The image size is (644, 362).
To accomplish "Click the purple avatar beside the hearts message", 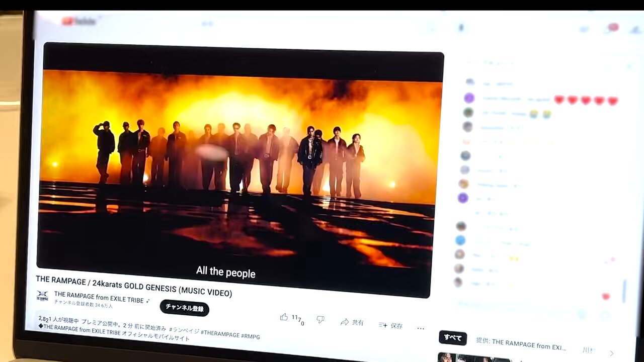I will tap(469, 98).
